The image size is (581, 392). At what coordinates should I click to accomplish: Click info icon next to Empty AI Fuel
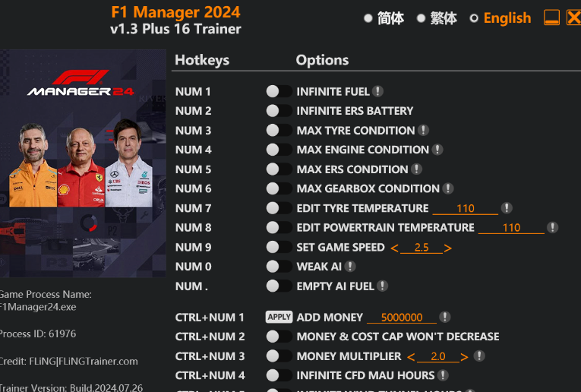383,286
